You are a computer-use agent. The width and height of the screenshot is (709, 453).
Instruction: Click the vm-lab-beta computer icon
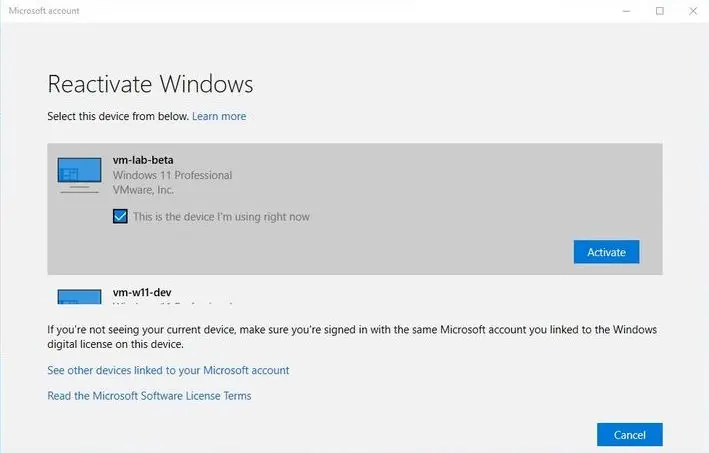(79, 175)
